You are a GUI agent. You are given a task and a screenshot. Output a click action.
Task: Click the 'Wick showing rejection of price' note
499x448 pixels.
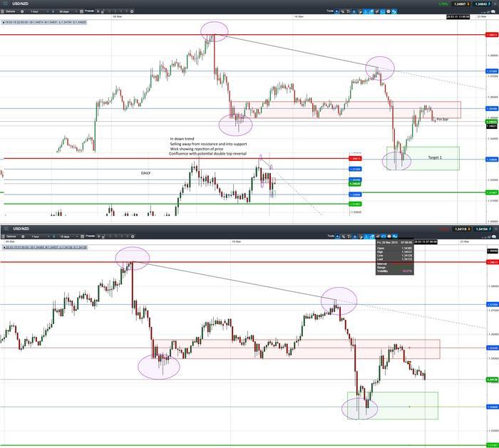[x=197, y=149]
